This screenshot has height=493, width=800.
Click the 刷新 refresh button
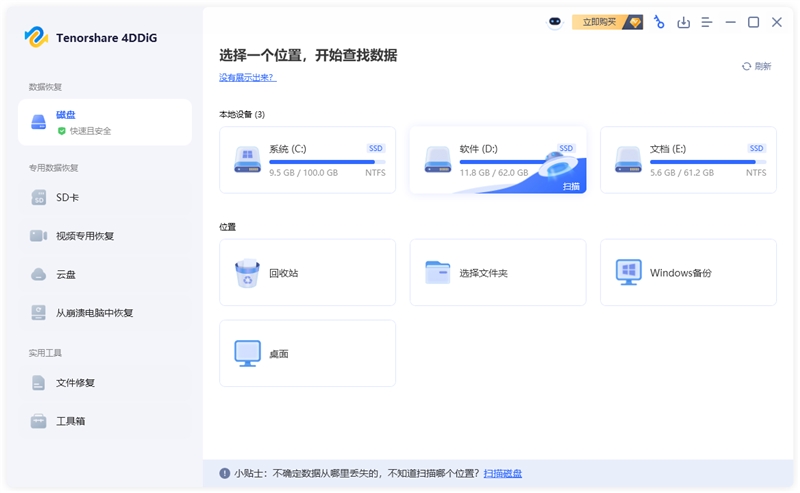click(757, 66)
